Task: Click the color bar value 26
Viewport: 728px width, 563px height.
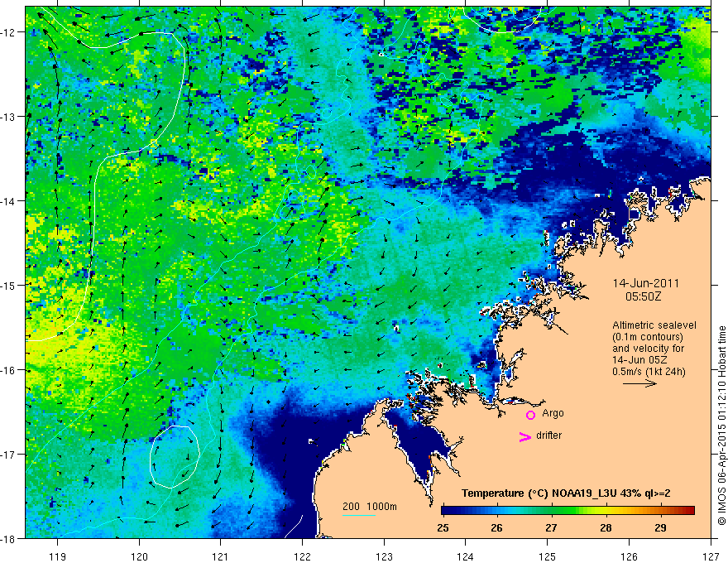Action: [x=497, y=527]
